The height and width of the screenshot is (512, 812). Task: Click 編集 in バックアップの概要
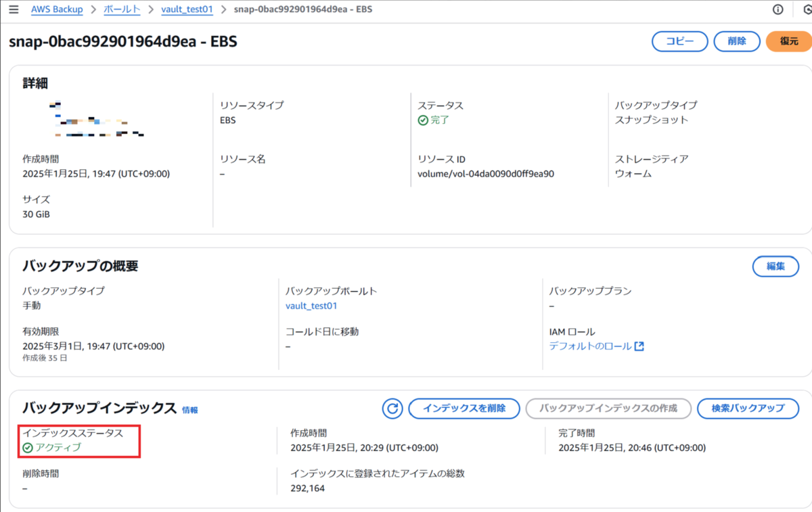[x=775, y=266]
